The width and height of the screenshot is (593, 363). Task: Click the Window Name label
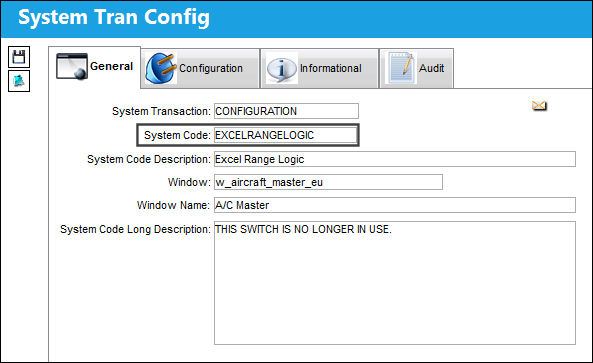[173, 205]
